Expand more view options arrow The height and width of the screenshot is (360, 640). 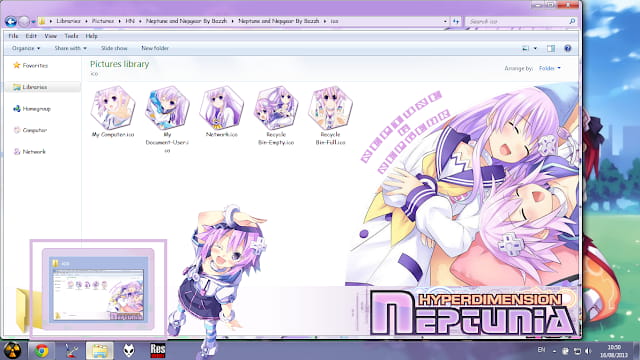536,48
